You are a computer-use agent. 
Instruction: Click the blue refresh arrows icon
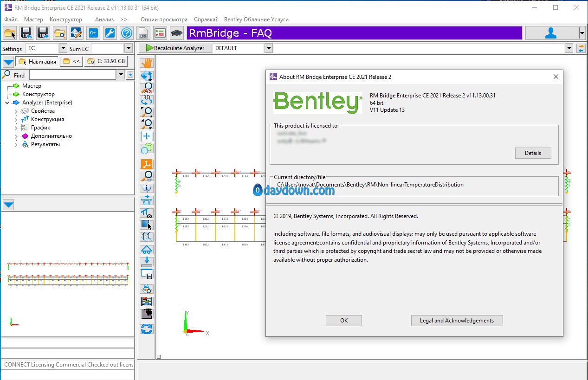pos(147,329)
